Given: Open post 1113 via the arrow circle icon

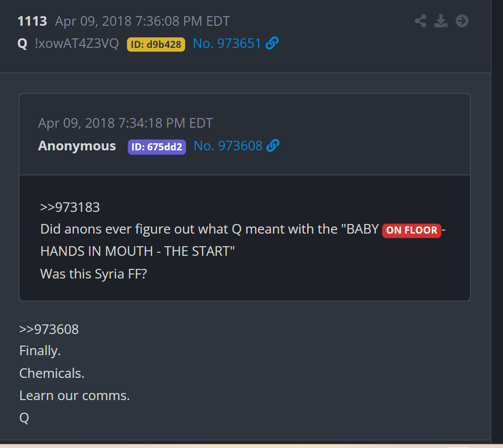Looking at the screenshot, I should [x=462, y=21].
